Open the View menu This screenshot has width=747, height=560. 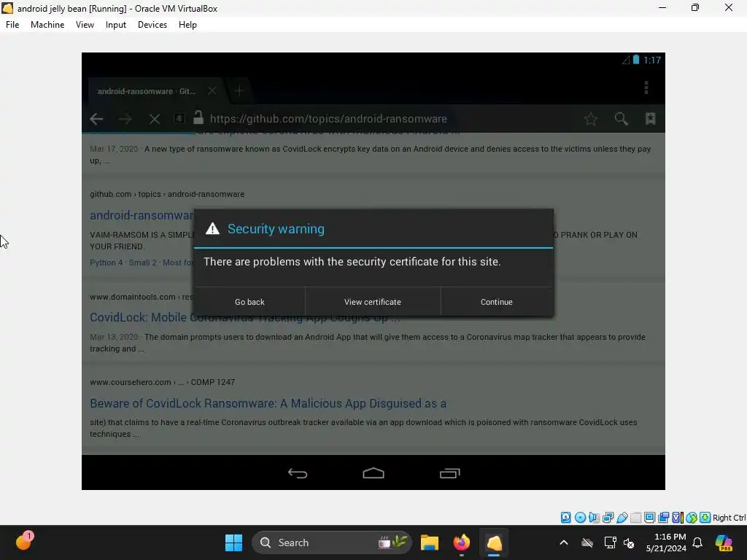85,25
